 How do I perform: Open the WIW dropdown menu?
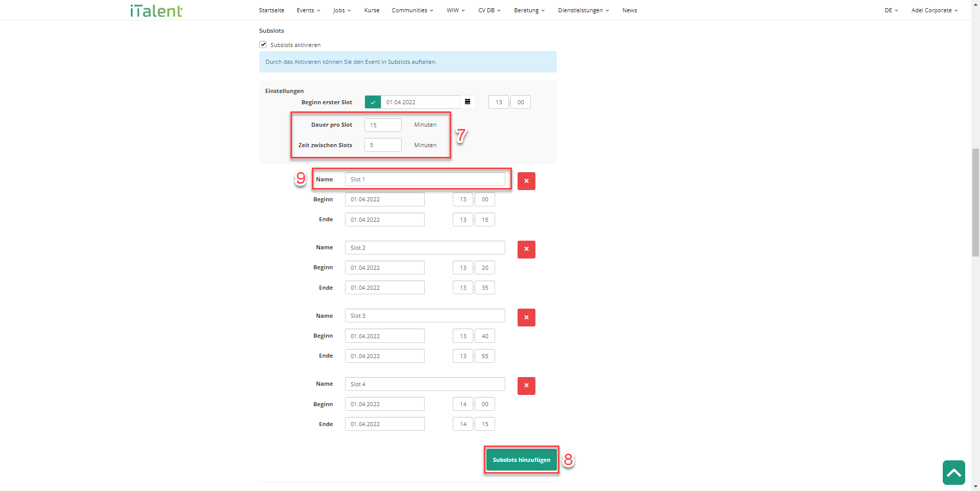tap(456, 10)
